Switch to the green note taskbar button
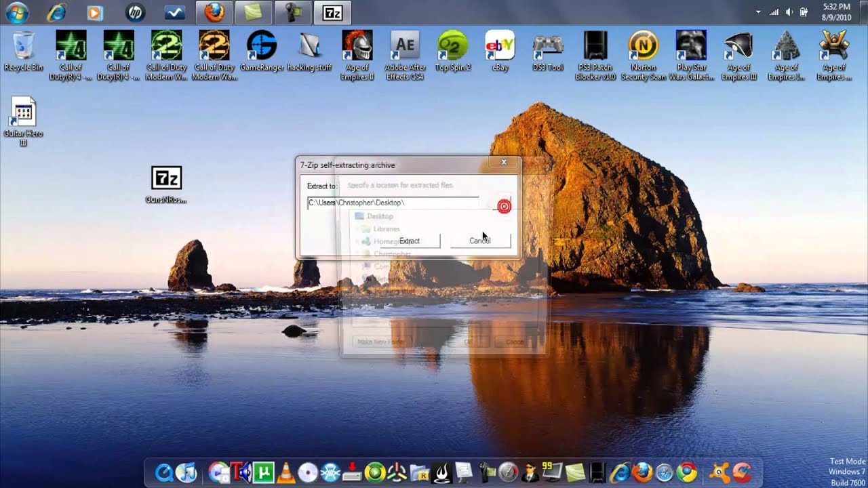868x488 pixels. coord(254,12)
